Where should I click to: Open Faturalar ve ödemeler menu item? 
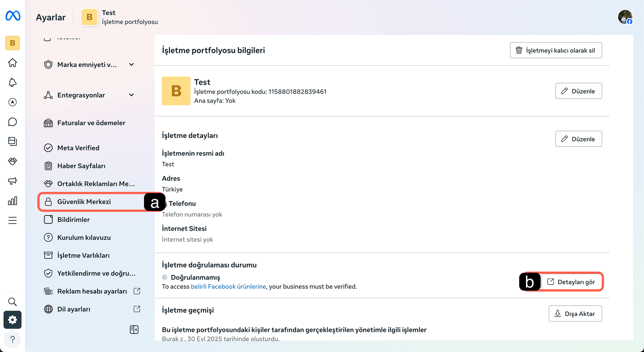(91, 123)
